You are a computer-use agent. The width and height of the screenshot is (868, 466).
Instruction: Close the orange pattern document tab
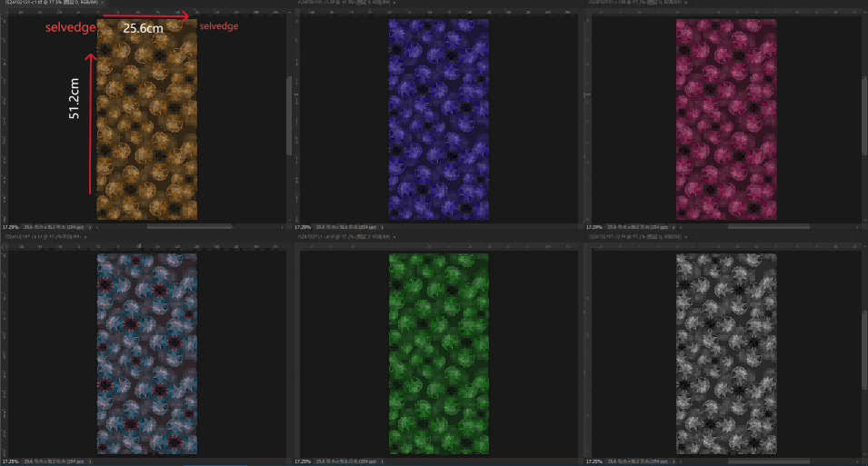point(104,4)
